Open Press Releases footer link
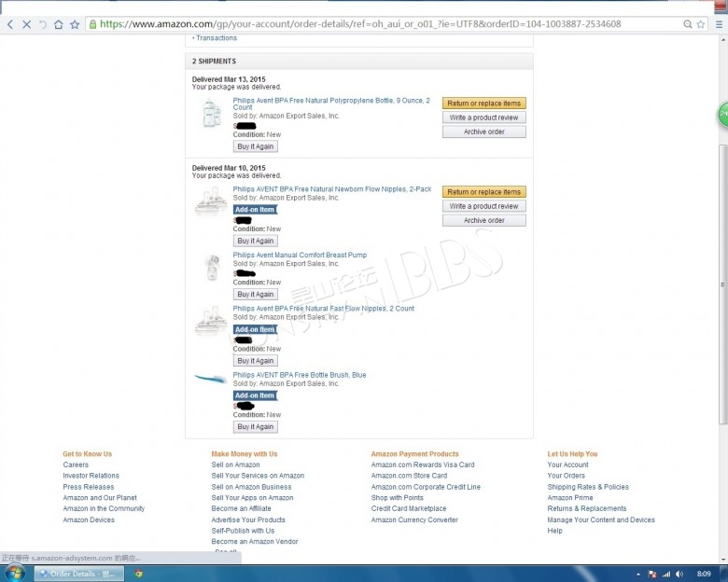Screen dimensions: 728x582 89,487
